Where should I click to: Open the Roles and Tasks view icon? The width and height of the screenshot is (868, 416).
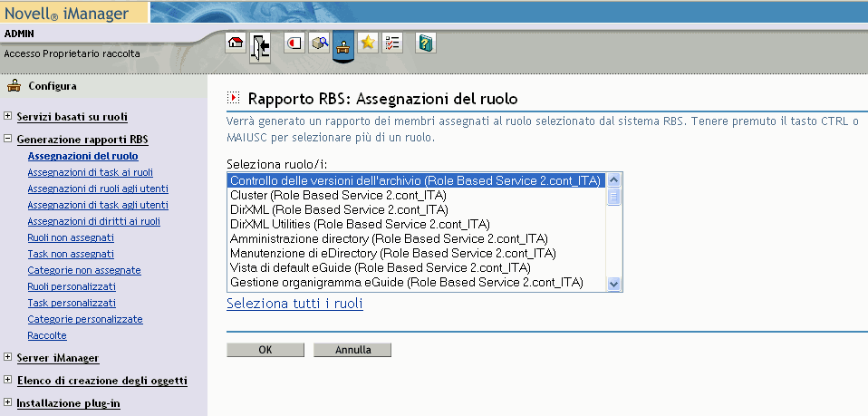tap(294, 43)
